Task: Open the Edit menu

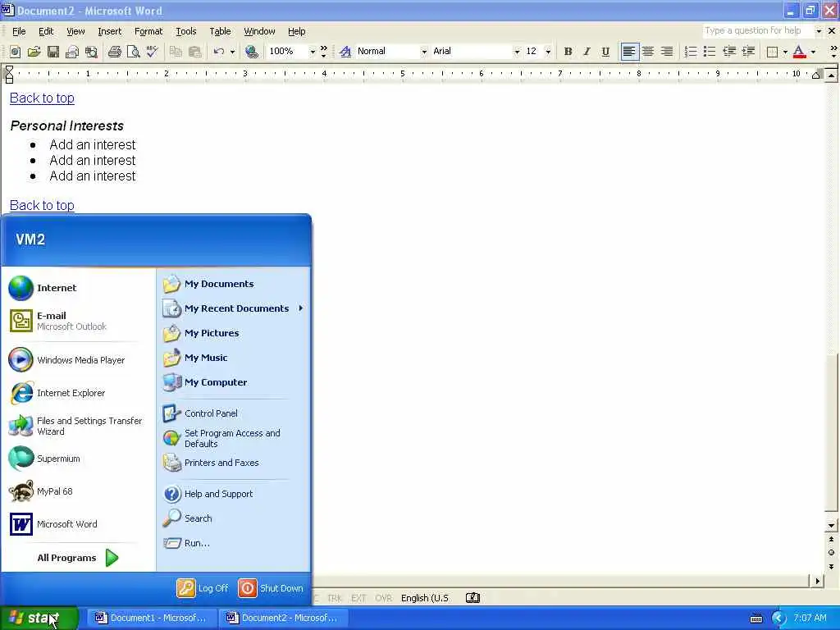Action: click(46, 31)
